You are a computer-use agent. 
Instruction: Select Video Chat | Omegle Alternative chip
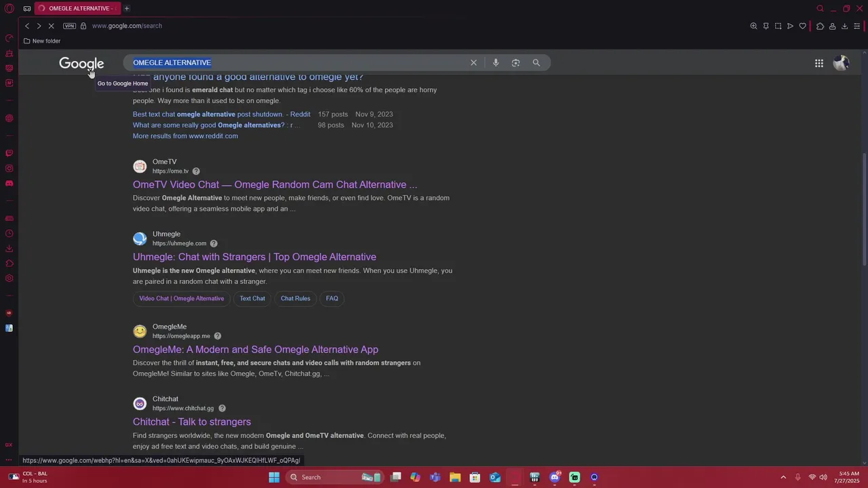coord(181,298)
